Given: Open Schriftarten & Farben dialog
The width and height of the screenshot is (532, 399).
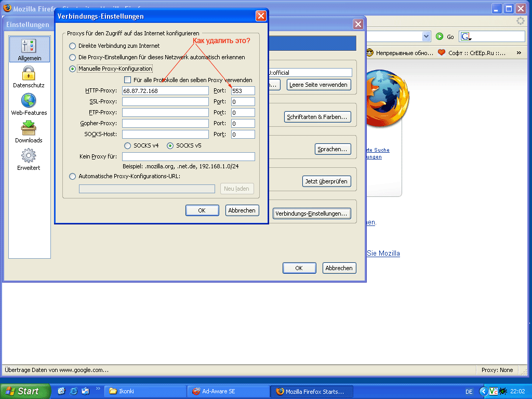Looking at the screenshot, I should pos(317,117).
